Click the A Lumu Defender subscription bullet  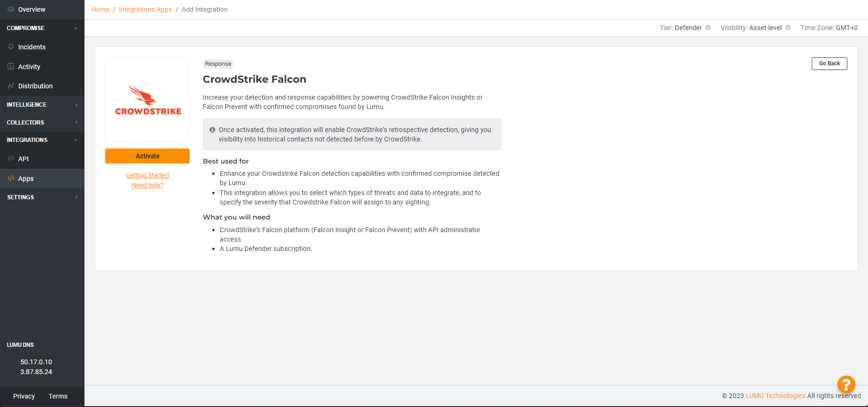[x=266, y=249]
